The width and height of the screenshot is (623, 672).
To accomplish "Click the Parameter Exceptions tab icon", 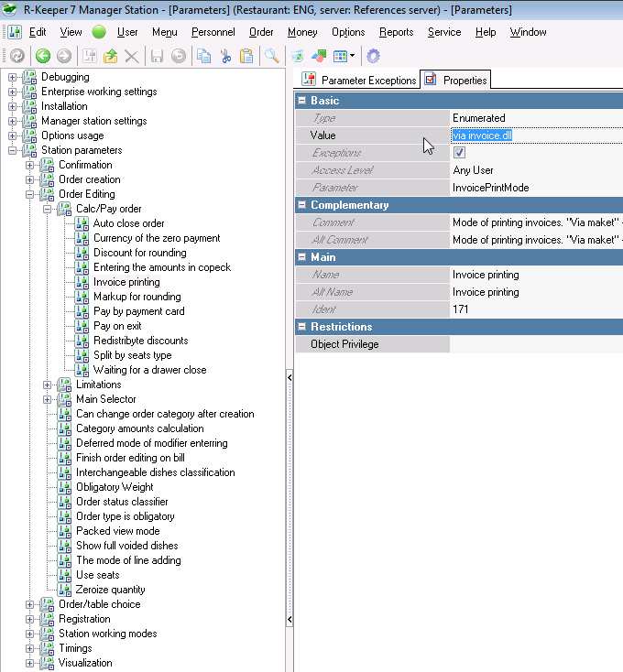I will click(309, 80).
